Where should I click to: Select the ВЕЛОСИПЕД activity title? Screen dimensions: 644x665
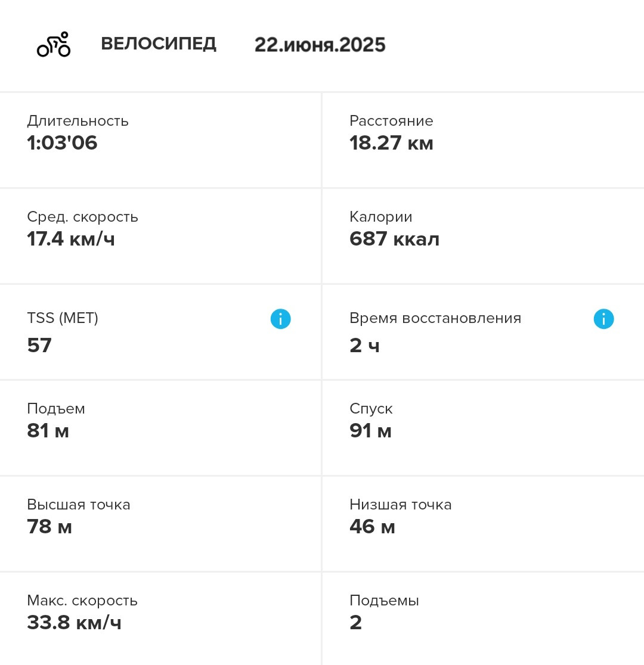(x=159, y=43)
